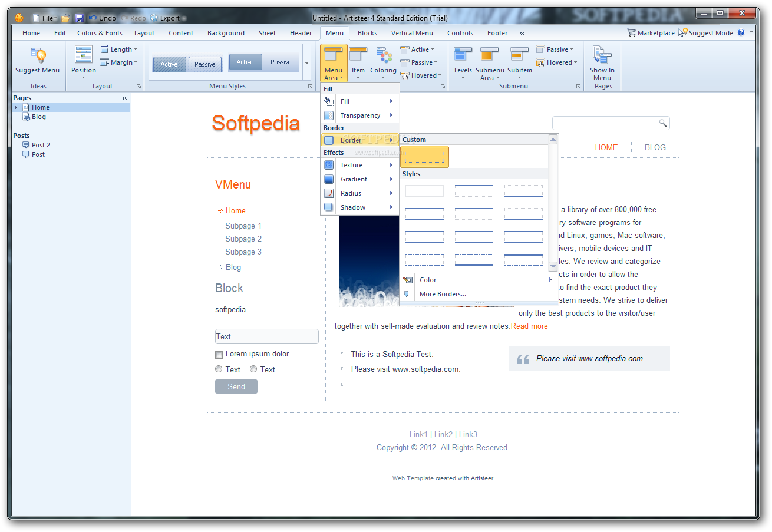Click the border gallery scroll down arrow

pyautogui.click(x=553, y=266)
